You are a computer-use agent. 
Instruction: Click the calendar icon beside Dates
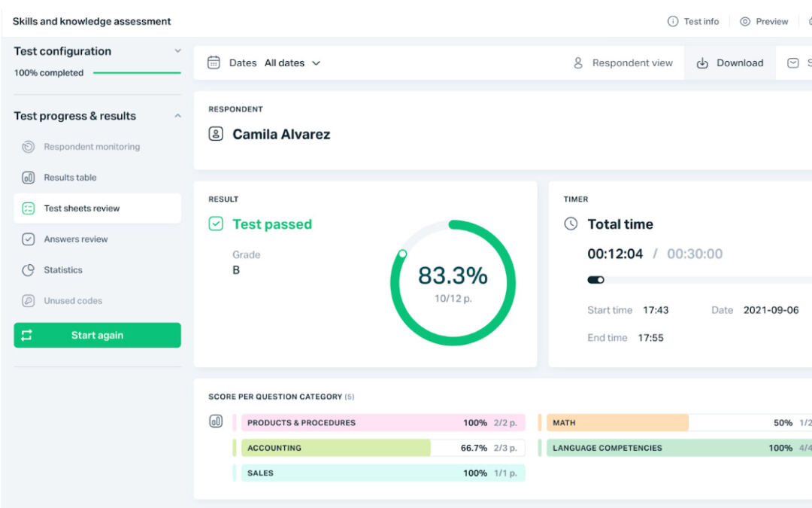214,62
